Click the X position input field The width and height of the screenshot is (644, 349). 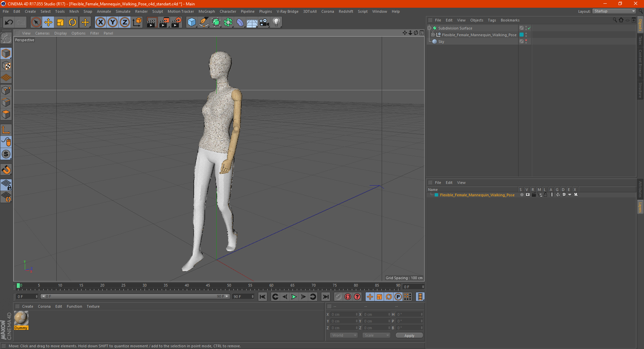(344, 314)
